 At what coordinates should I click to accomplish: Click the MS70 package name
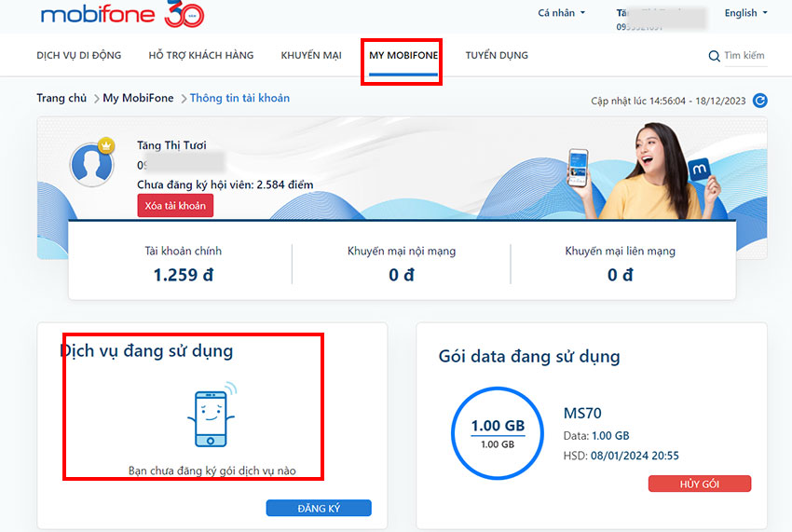click(x=582, y=414)
